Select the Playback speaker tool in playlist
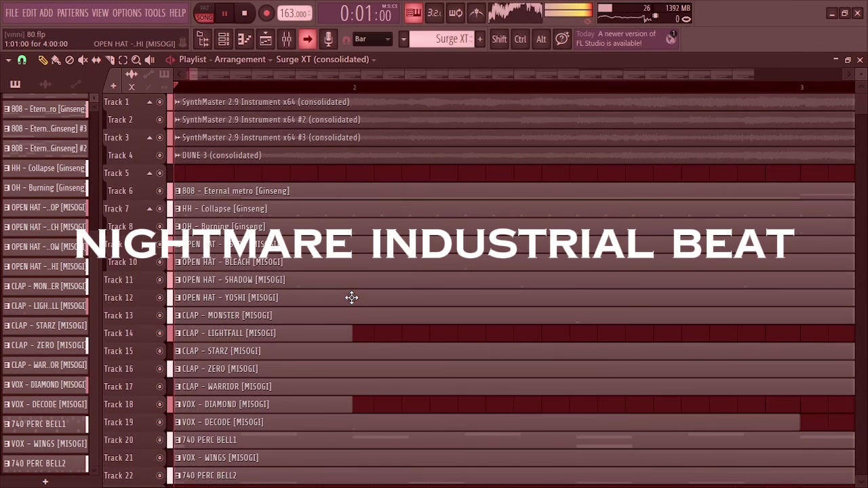The height and width of the screenshot is (488, 868). [150, 60]
